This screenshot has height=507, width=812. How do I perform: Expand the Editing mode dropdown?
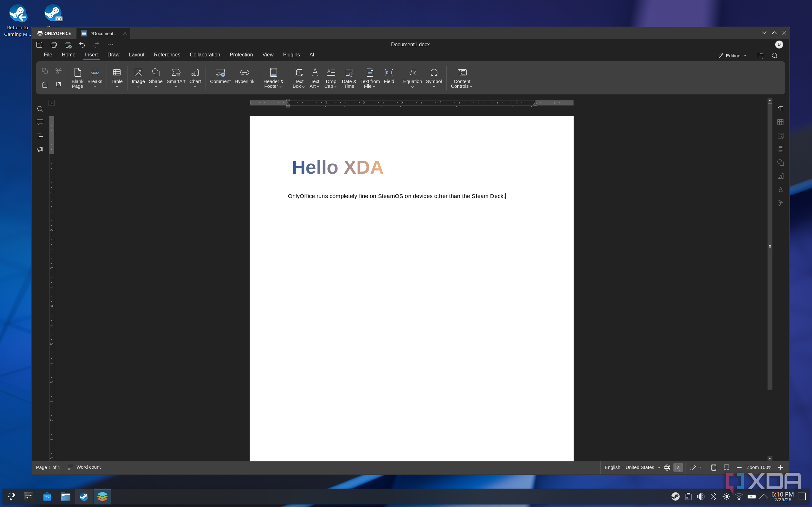(x=732, y=56)
